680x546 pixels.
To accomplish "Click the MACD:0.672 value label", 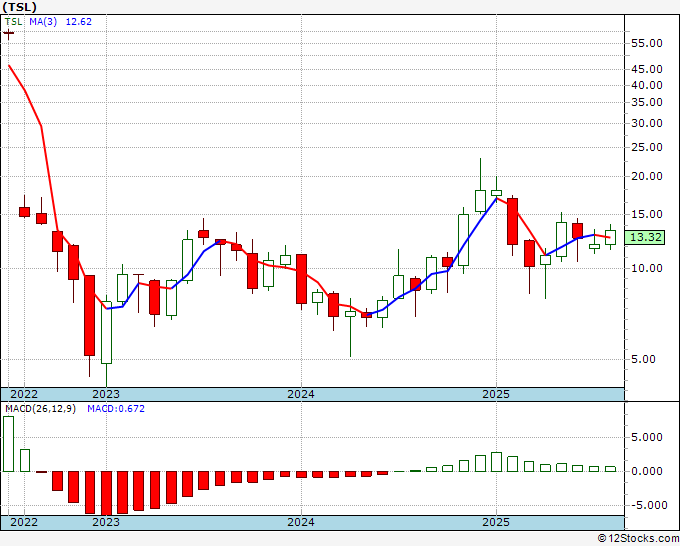I will [x=116, y=409].
